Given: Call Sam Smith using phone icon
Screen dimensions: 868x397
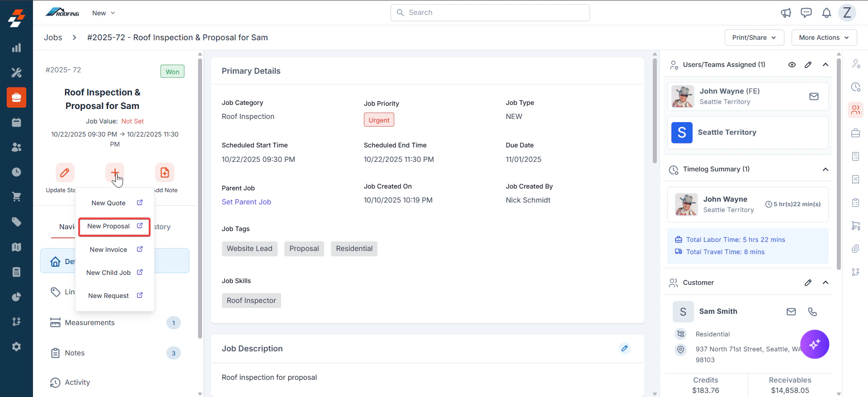Looking at the screenshot, I should coord(812,312).
